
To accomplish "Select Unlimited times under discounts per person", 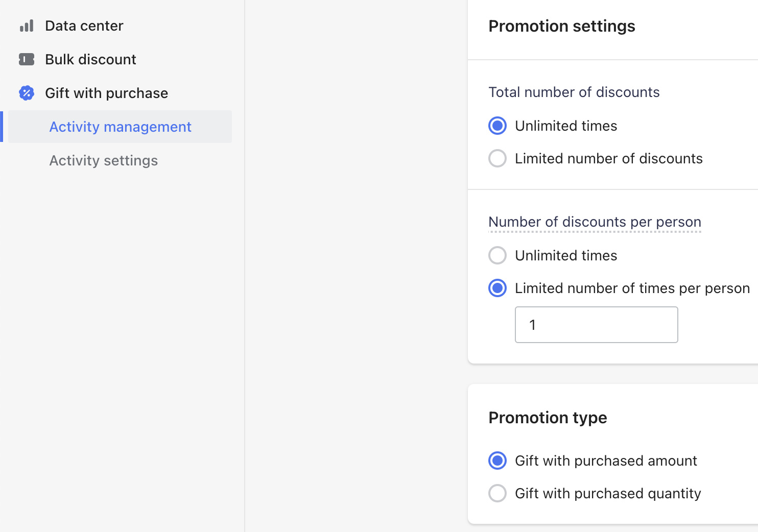I will 498,255.
